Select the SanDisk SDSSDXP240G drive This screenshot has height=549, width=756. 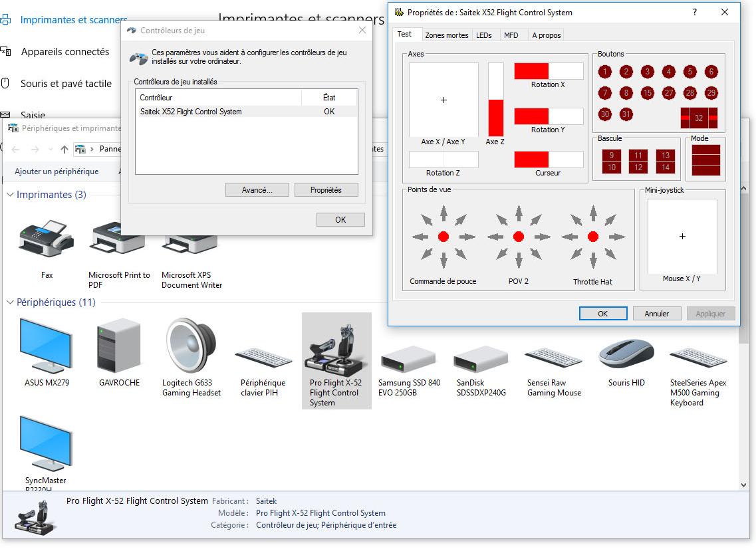click(481, 371)
